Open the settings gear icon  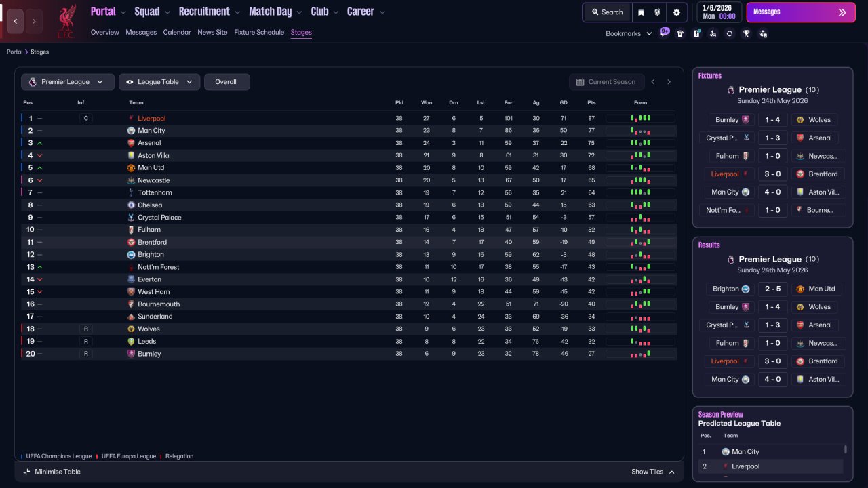[676, 12]
